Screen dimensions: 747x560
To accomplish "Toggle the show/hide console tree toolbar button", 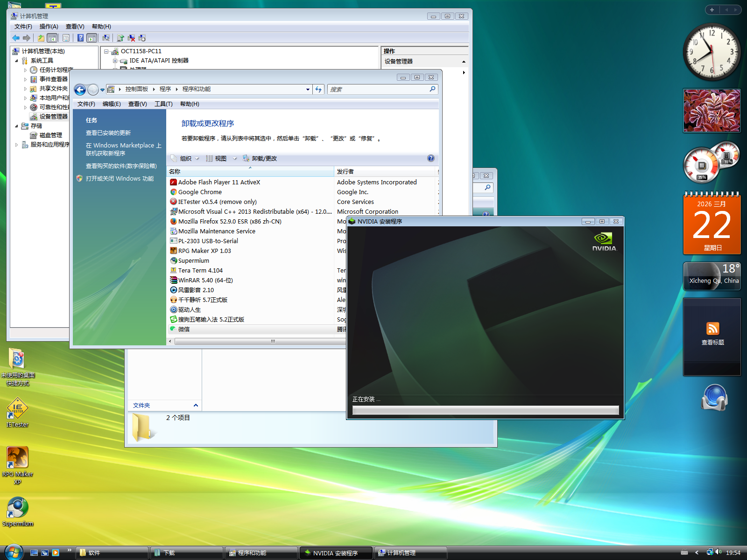I will coord(52,38).
